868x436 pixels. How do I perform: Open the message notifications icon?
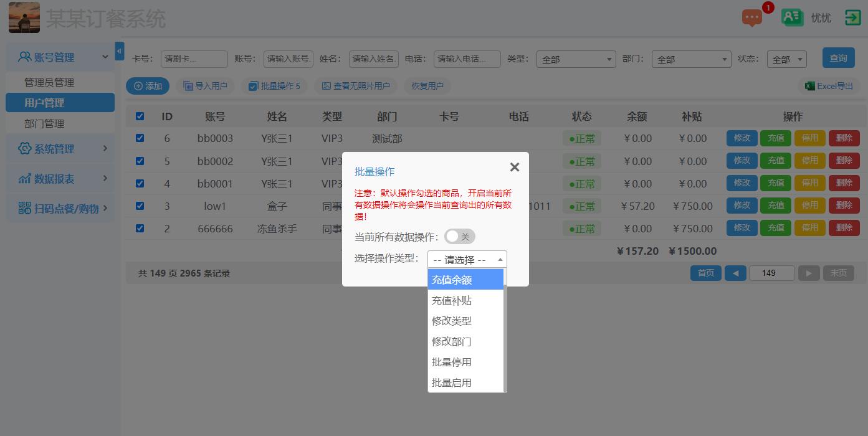(x=751, y=18)
